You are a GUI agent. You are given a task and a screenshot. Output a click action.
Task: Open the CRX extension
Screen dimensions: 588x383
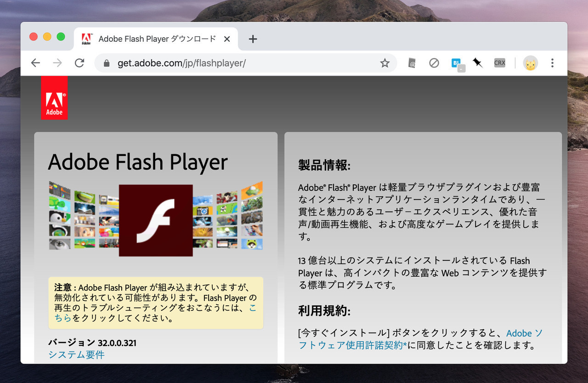[x=500, y=63]
